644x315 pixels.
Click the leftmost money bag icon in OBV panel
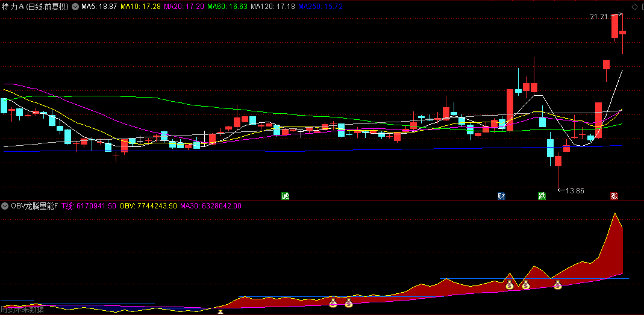[333, 303]
